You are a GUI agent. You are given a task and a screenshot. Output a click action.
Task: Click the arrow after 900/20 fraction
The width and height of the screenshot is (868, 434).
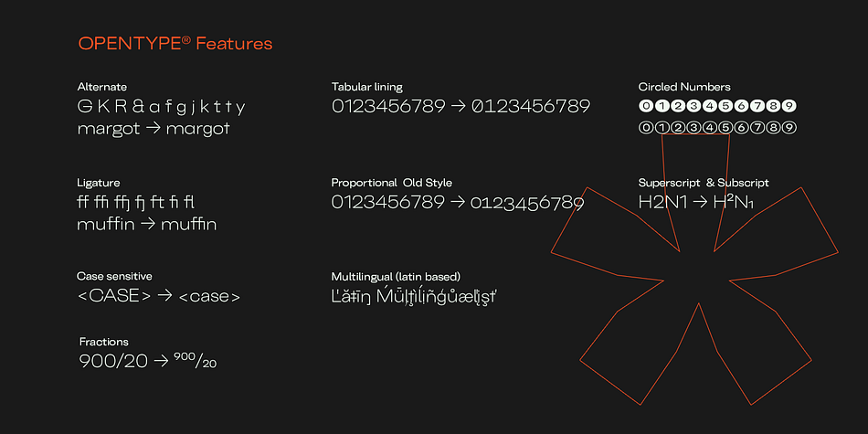coord(161,362)
